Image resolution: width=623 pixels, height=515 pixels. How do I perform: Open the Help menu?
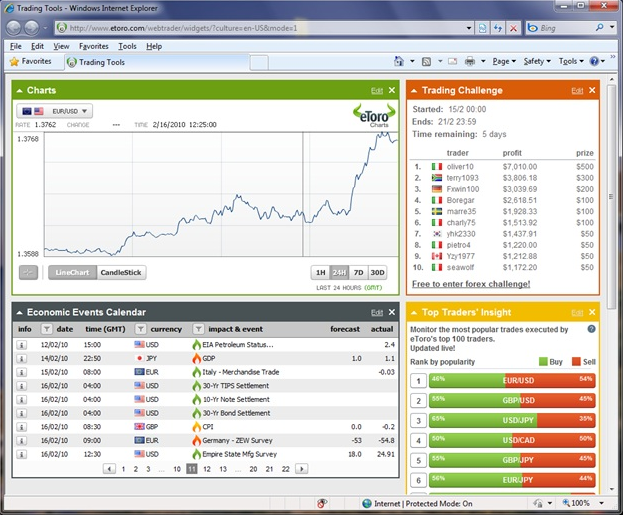[154, 46]
